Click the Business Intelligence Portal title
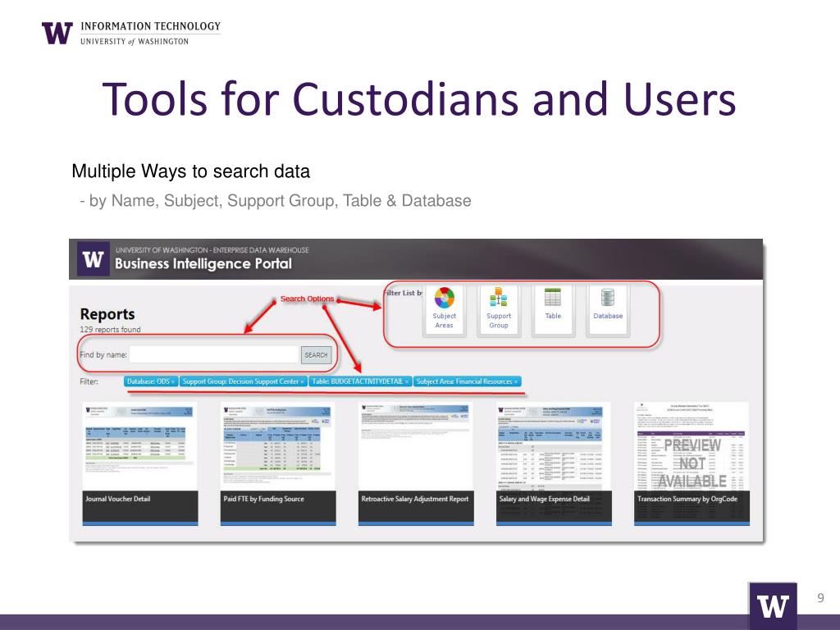The image size is (840, 630). click(x=203, y=263)
